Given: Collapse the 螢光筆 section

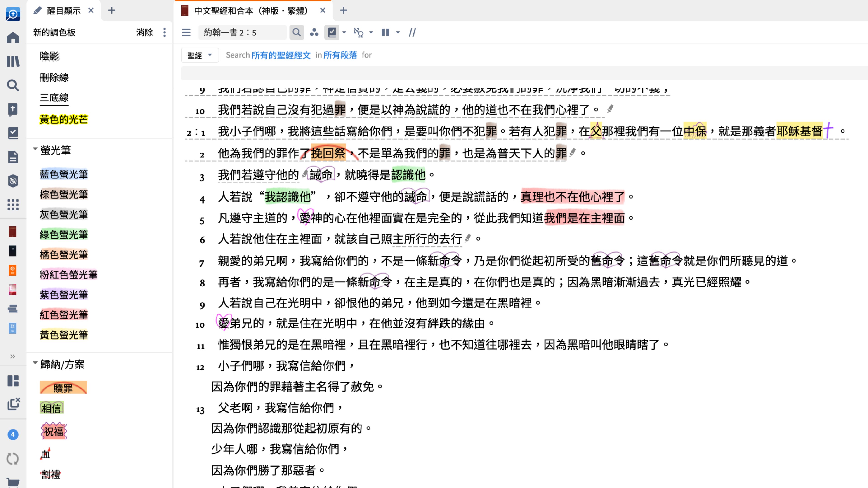Looking at the screenshot, I should pos(35,148).
